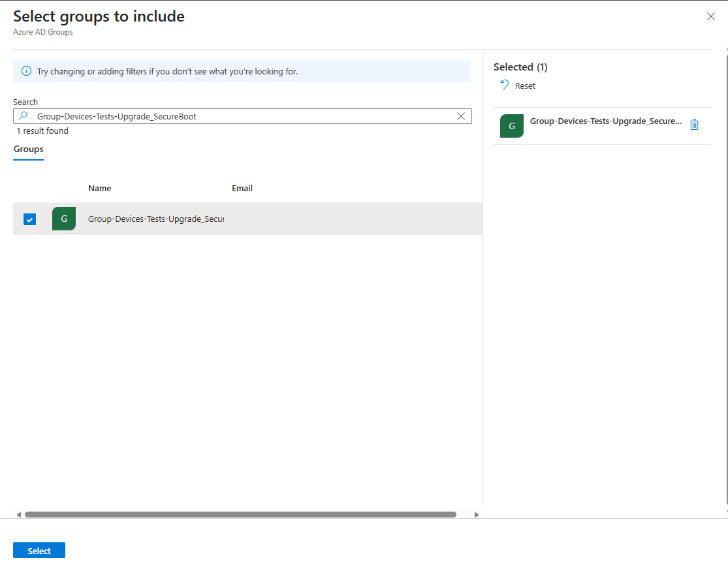This screenshot has height=571, width=728.
Task: Click the left arrow of the horizontal scrollbar
Action: coord(18,515)
